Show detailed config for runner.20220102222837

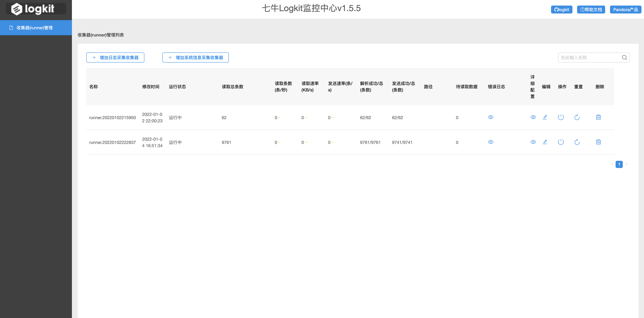point(533,142)
